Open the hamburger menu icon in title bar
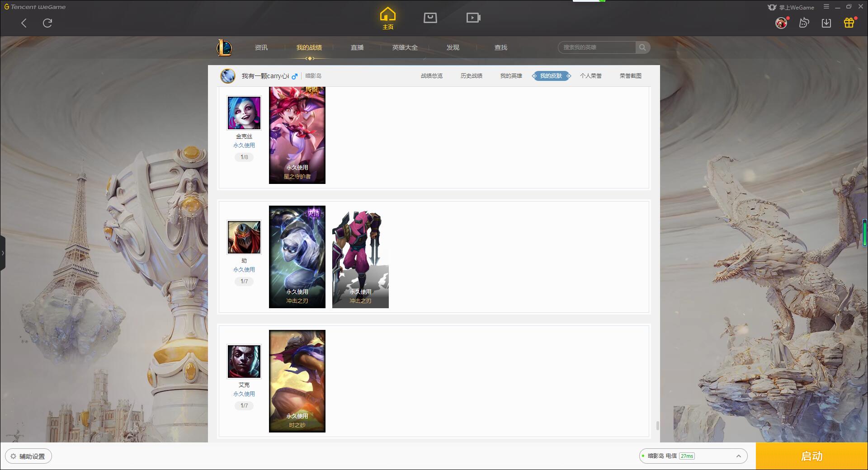Image resolution: width=868 pixels, height=470 pixels. (x=826, y=7)
